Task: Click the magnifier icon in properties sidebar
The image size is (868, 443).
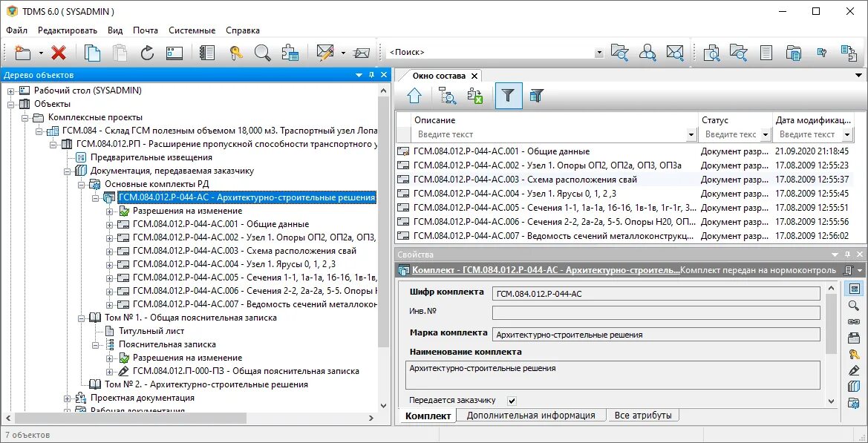Action: (854, 305)
